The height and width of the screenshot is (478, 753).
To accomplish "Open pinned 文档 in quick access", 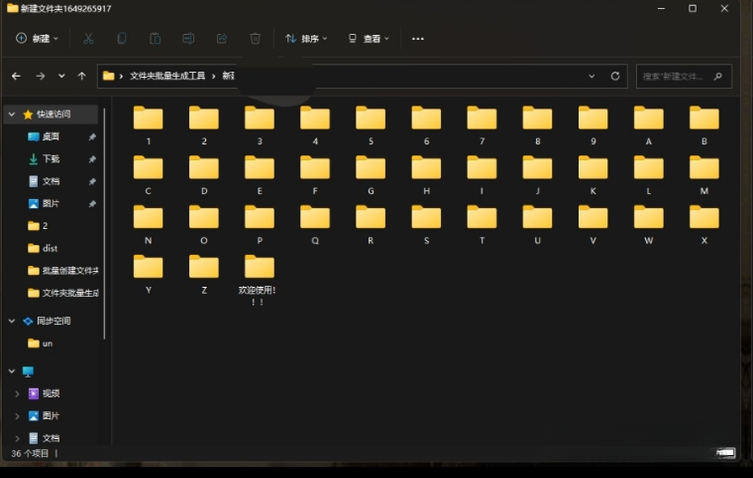I will pyautogui.click(x=50, y=181).
